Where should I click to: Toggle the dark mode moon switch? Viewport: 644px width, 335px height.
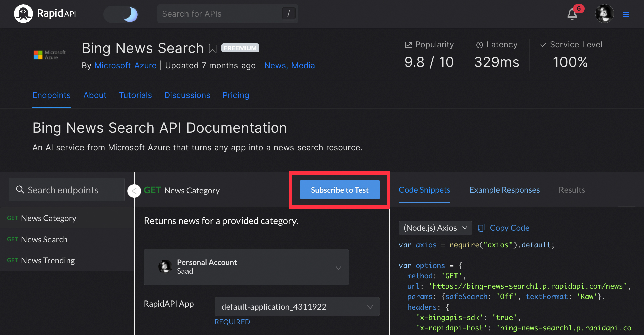click(121, 14)
